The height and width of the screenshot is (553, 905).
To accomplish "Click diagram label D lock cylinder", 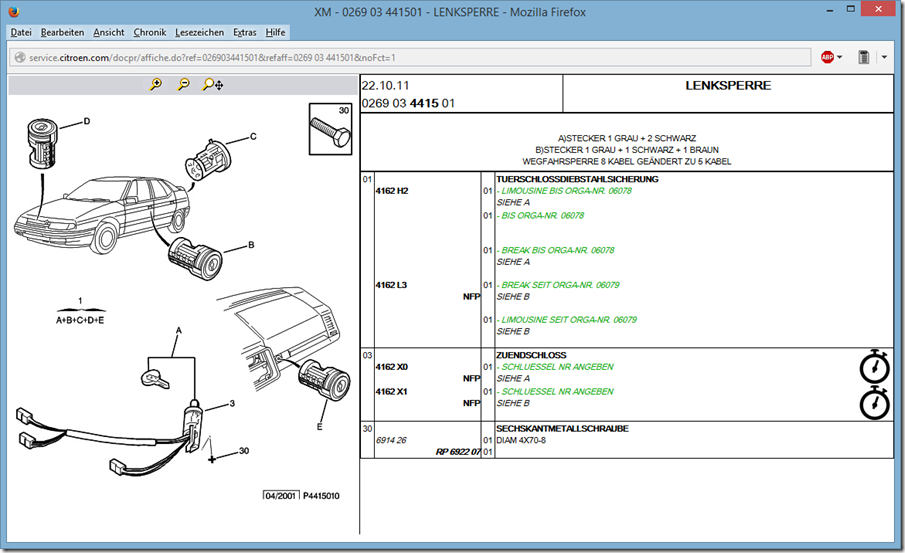I will [87, 121].
